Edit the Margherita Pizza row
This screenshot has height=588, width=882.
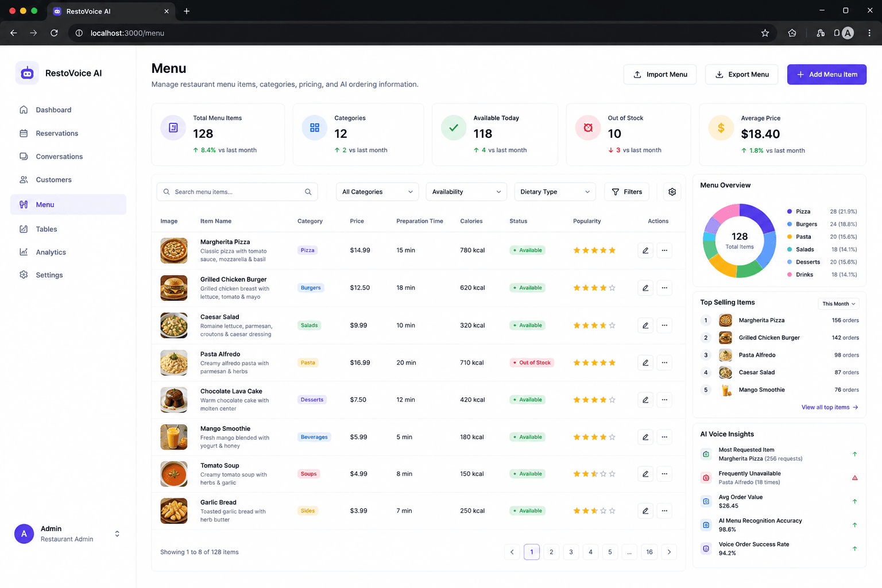click(645, 250)
